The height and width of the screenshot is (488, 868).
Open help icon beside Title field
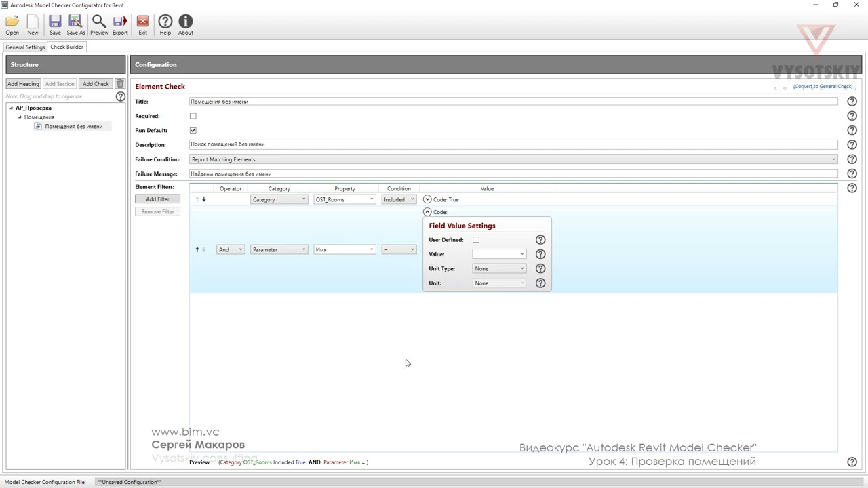pyautogui.click(x=852, y=102)
